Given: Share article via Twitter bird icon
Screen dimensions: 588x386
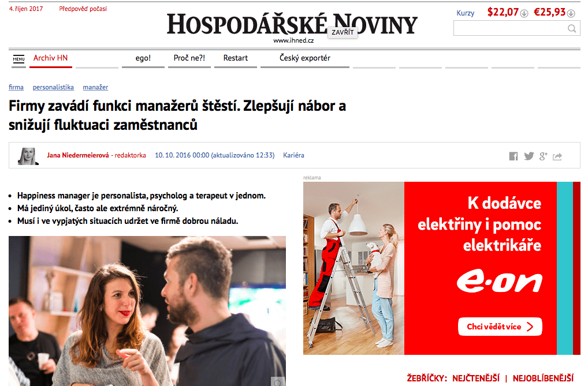Looking at the screenshot, I should tap(529, 156).
